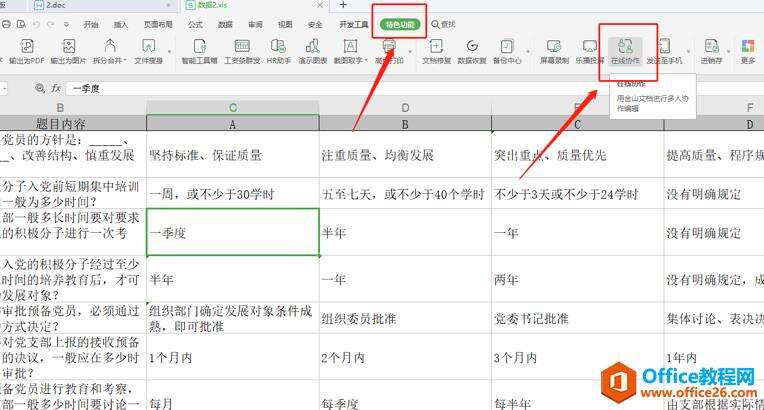Open the HR助手 assistant icon

tap(278, 47)
